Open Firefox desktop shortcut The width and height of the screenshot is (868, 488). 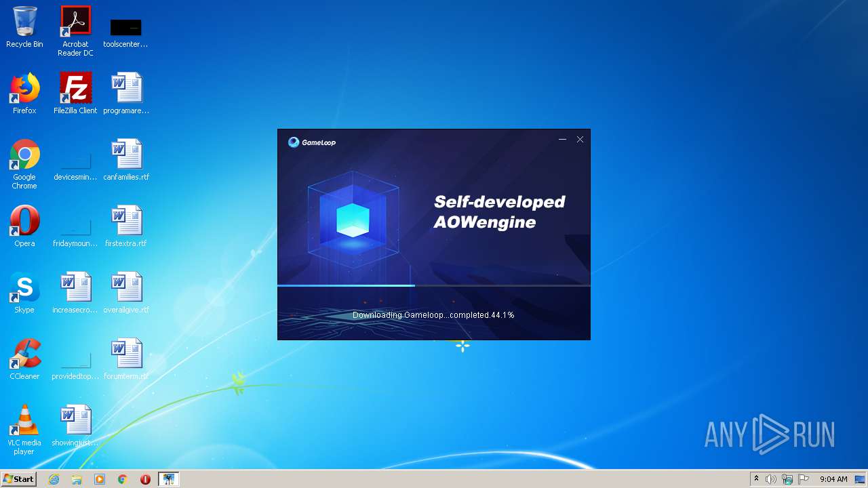click(x=24, y=94)
